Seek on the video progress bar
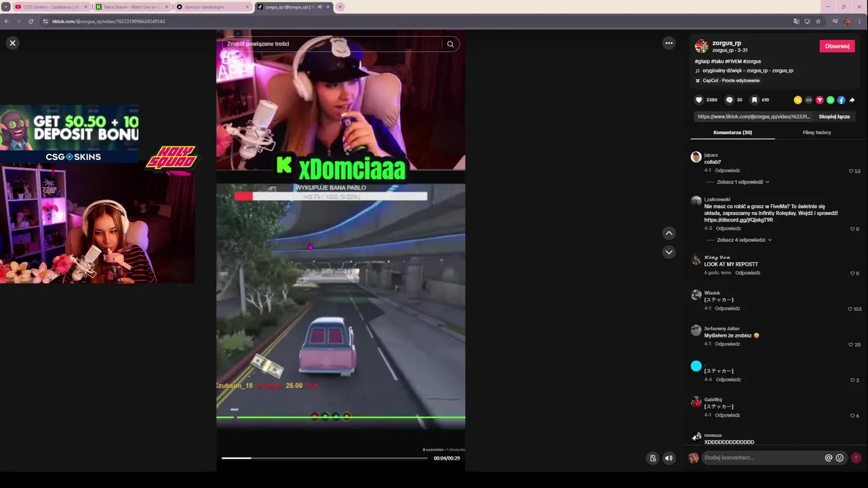The width and height of the screenshot is (868, 488). pyautogui.click(x=324, y=458)
